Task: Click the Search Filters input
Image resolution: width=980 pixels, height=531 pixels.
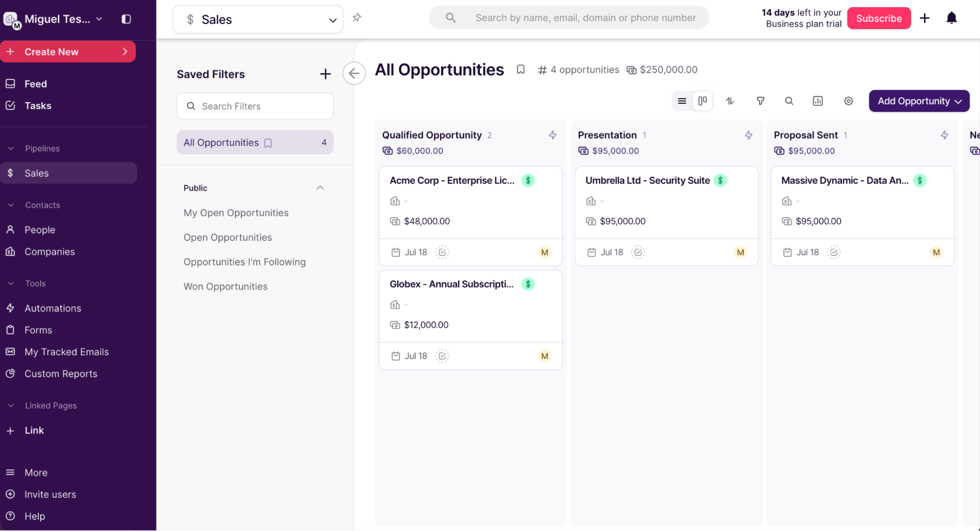Action: pyautogui.click(x=255, y=106)
